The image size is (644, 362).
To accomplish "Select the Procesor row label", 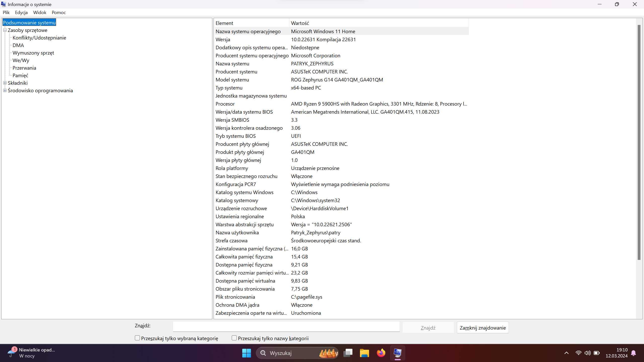I will (x=225, y=104).
